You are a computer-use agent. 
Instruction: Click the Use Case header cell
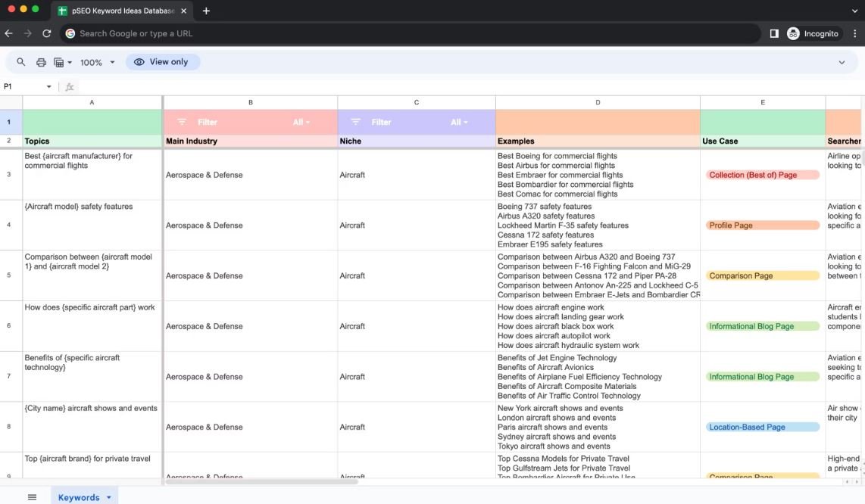pyautogui.click(x=763, y=142)
